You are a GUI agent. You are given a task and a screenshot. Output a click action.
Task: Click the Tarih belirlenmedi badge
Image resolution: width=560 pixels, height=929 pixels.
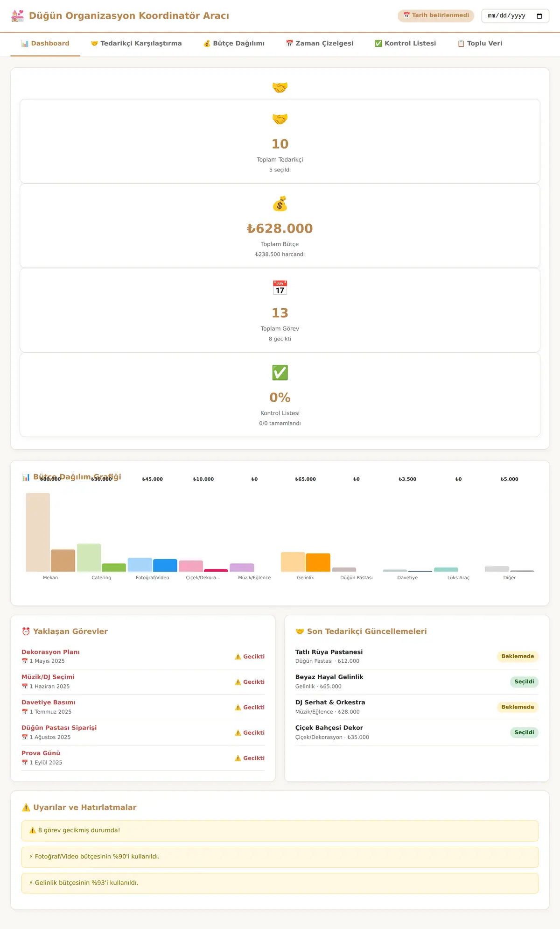point(436,15)
